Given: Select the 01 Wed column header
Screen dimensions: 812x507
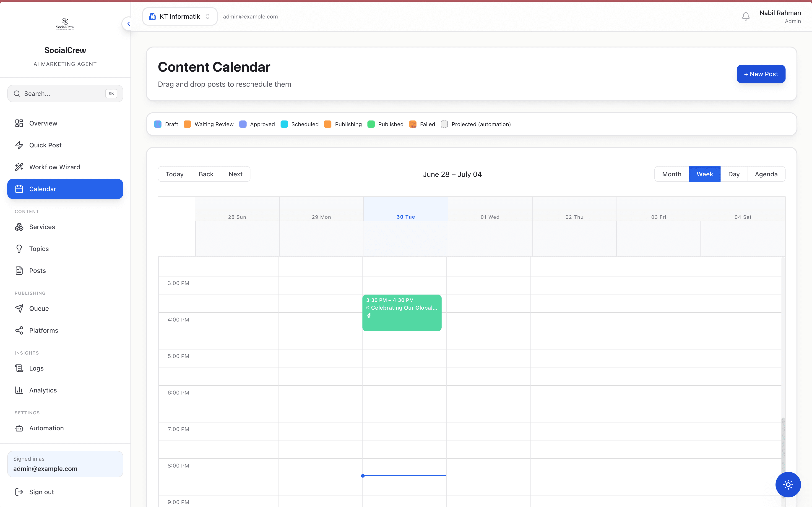Looking at the screenshot, I should click(490, 217).
